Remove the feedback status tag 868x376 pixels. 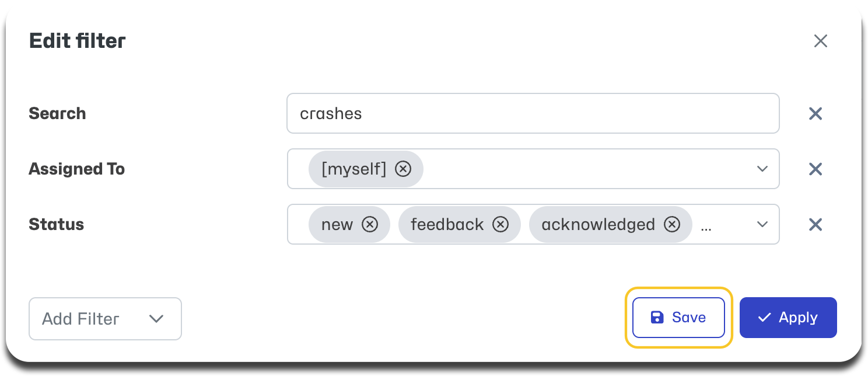point(501,225)
